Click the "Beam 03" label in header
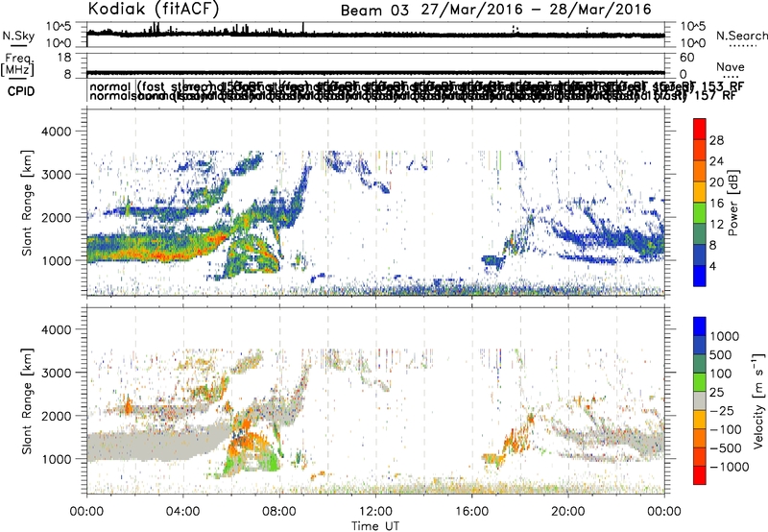This screenshot has width=768, height=532. pos(374,11)
